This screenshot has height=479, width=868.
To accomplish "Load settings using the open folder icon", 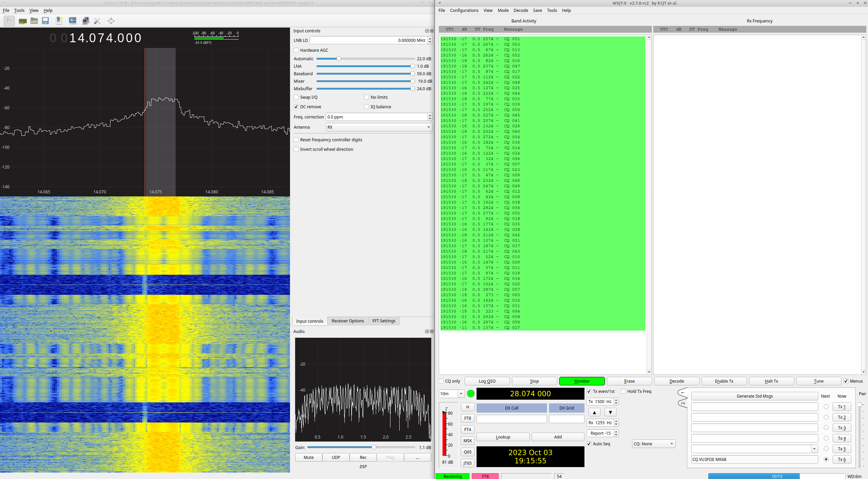I will pyautogui.click(x=34, y=21).
